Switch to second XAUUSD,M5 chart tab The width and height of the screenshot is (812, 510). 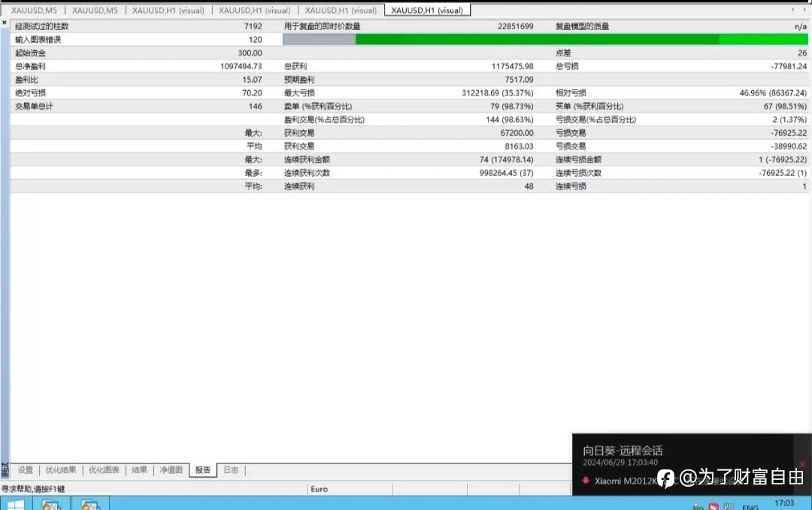tap(95, 11)
